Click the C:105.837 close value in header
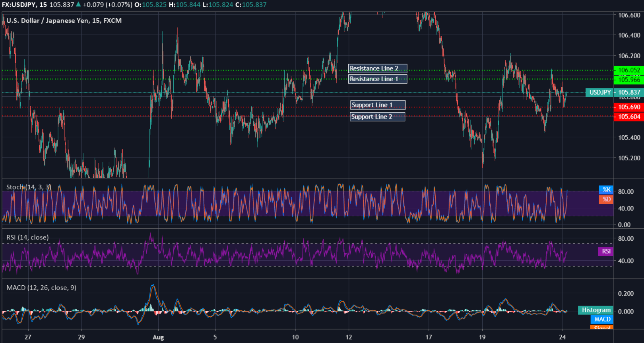This screenshot has height=343, width=644. (251, 5)
